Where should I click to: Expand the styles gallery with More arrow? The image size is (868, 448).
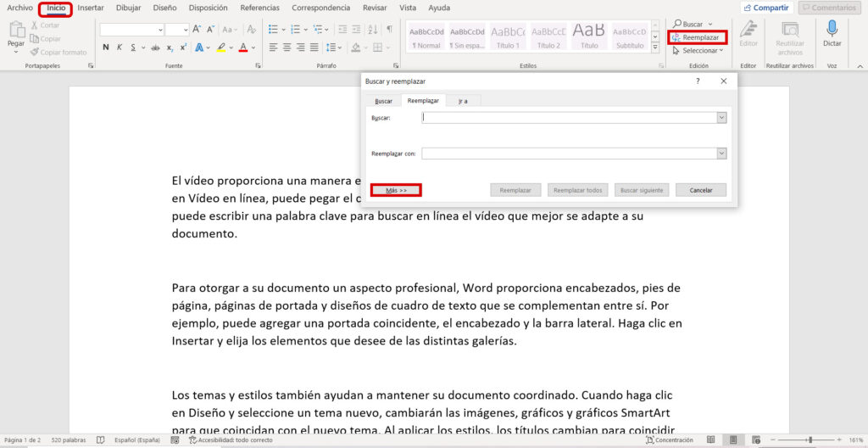tap(655, 48)
